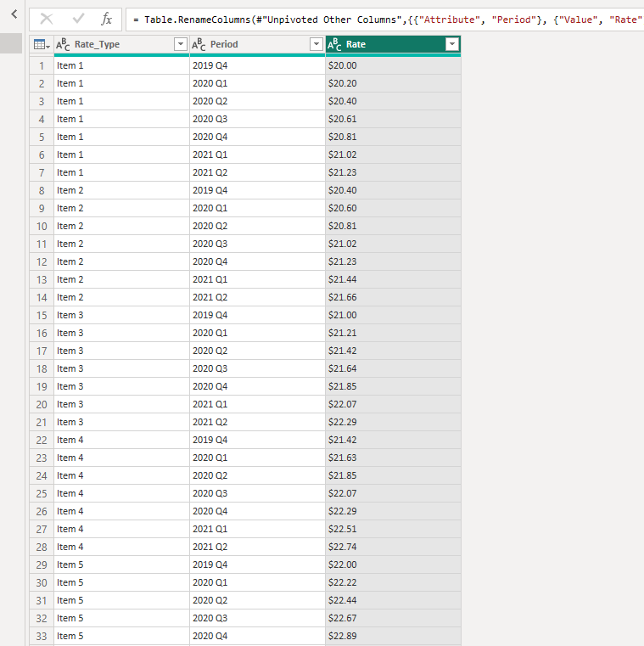Select the $22.67 Rate cell

point(393,618)
